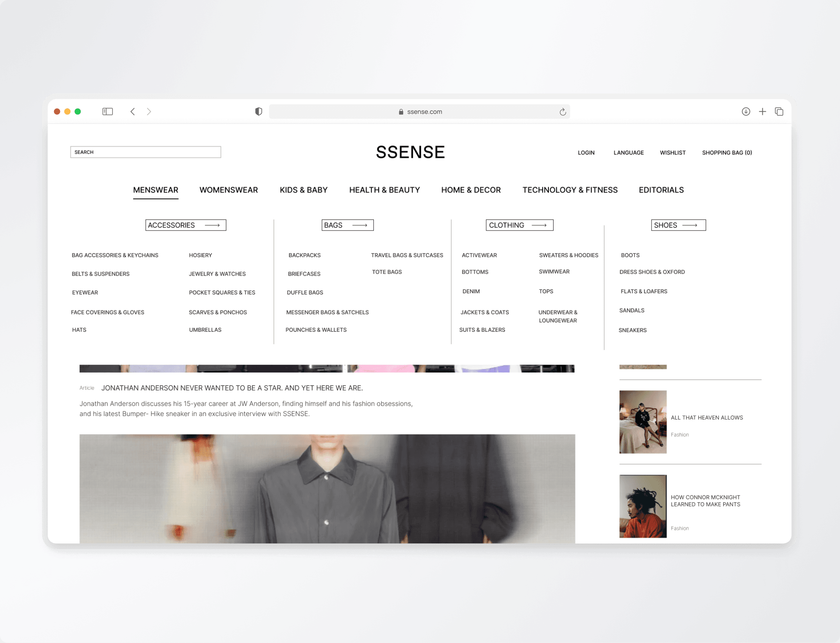The height and width of the screenshot is (643, 840).
Task: Choose TOPS under clothing
Action: 546,291
